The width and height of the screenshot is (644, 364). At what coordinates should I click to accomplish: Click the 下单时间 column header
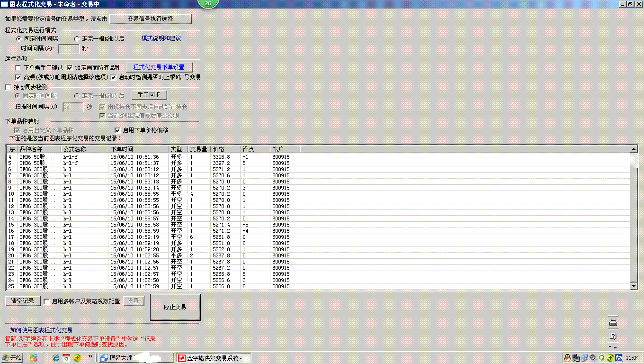click(138, 149)
